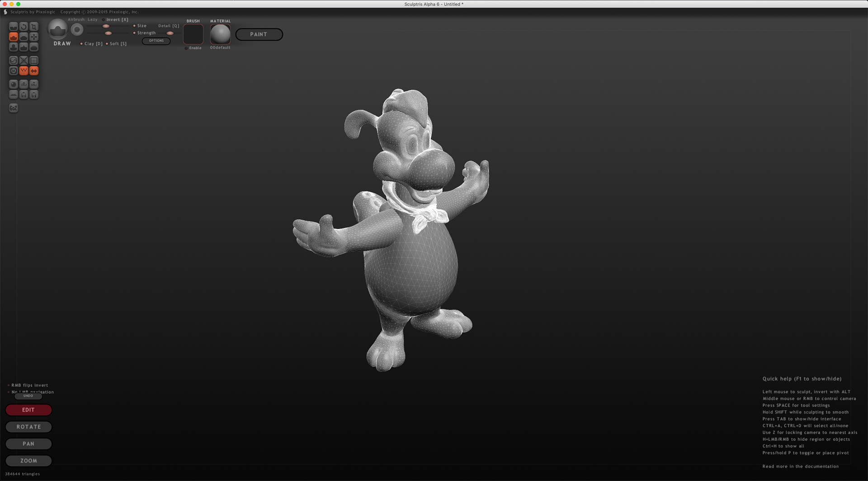The height and width of the screenshot is (481, 868).
Task: Toggle the orange Symmetry arrow icon
Action: tap(34, 71)
